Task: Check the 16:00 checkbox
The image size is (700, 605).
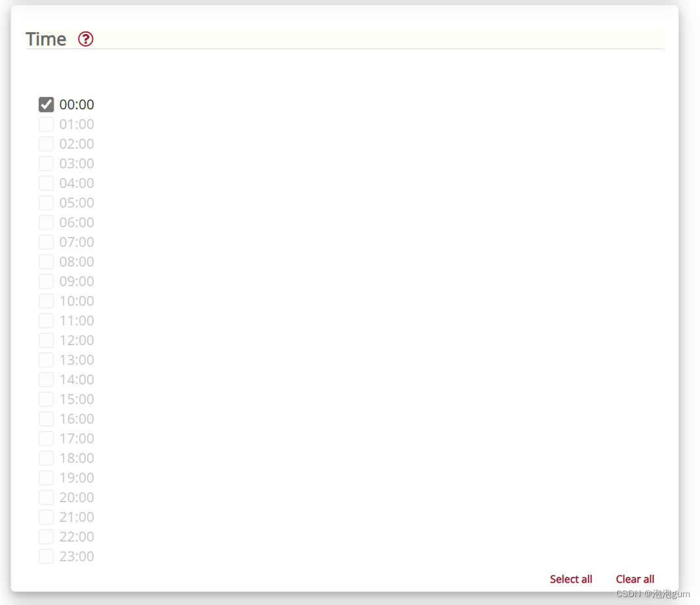Action: [46, 419]
